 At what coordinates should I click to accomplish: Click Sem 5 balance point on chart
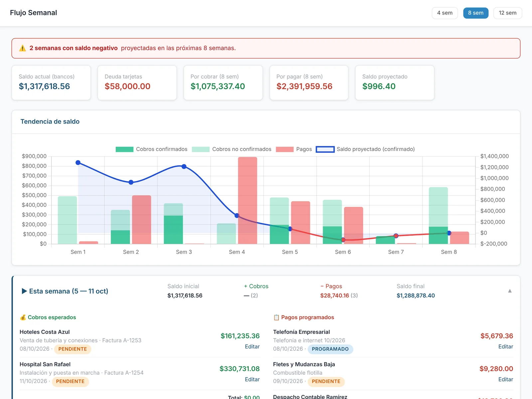click(x=290, y=229)
